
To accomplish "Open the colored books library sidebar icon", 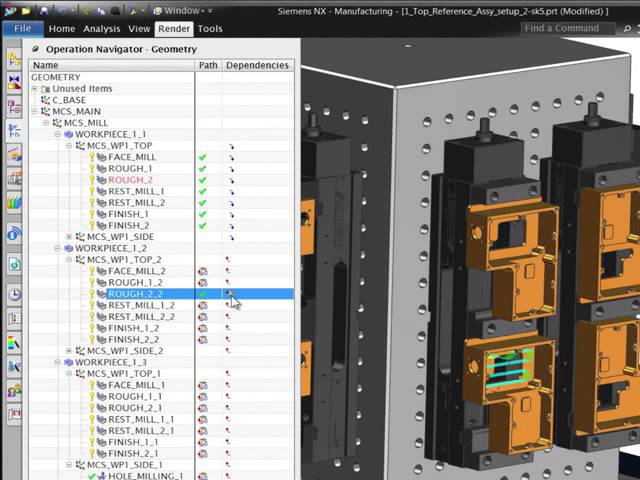I will pos(14,202).
